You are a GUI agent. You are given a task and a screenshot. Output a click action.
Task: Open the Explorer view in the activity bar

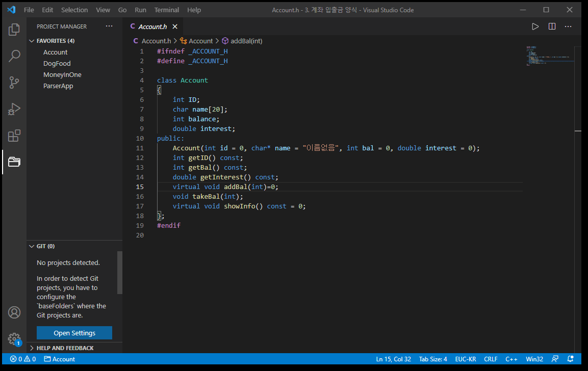tap(14, 30)
